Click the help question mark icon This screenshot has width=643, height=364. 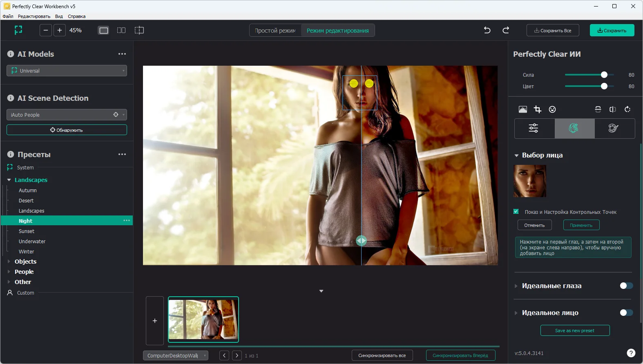[x=631, y=353]
